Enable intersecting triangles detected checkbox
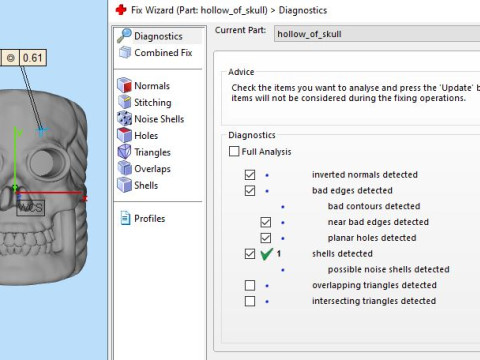Screen dimensions: 480x360 pos(250,301)
